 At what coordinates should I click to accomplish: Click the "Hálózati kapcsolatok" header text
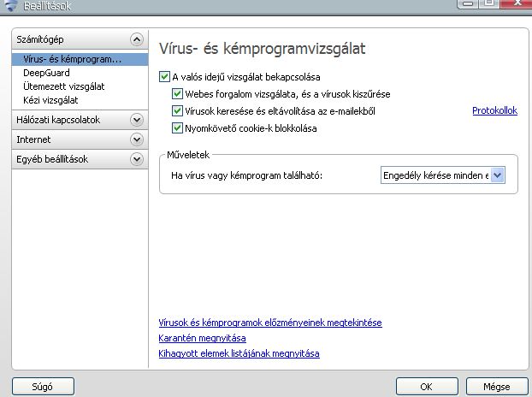(x=58, y=120)
